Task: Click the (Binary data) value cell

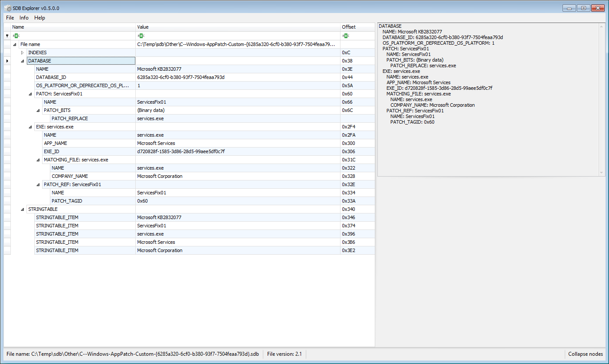Action: pos(238,110)
